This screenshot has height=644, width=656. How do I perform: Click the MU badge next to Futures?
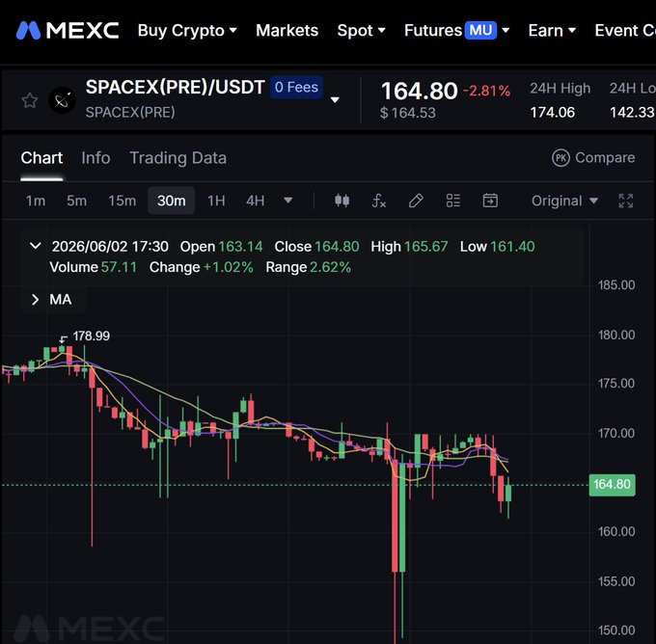point(480,30)
